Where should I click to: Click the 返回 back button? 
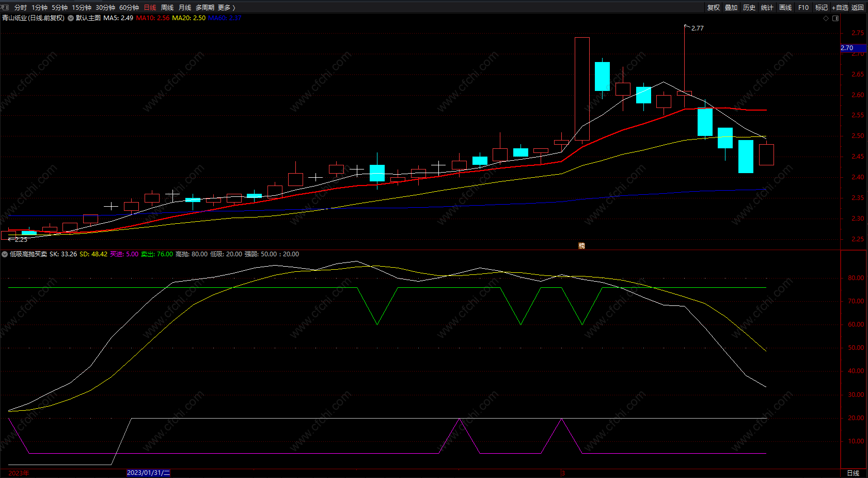tap(857, 7)
